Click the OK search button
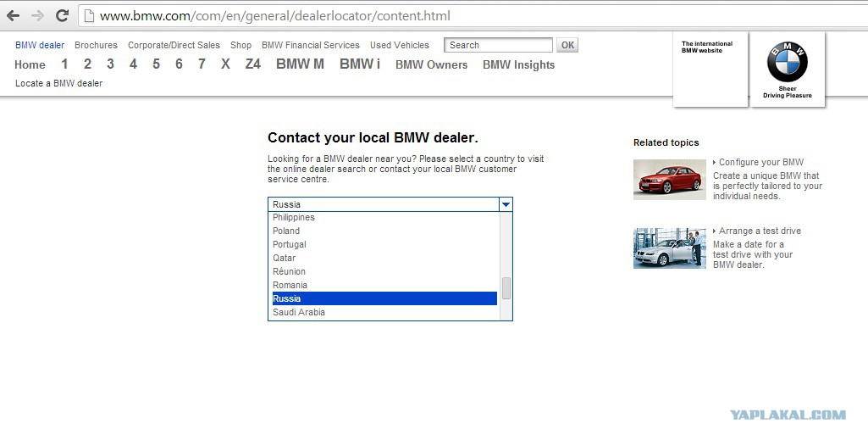The height and width of the screenshot is (440, 868). (x=567, y=46)
